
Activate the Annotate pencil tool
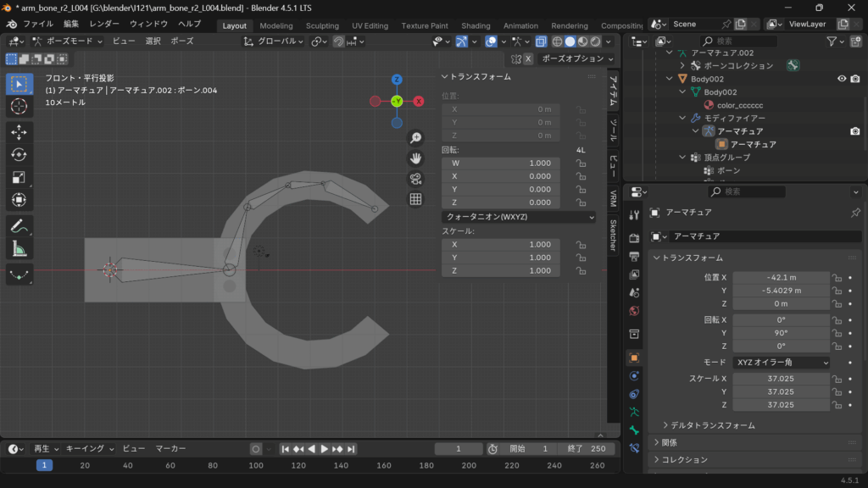coord(19,225)
